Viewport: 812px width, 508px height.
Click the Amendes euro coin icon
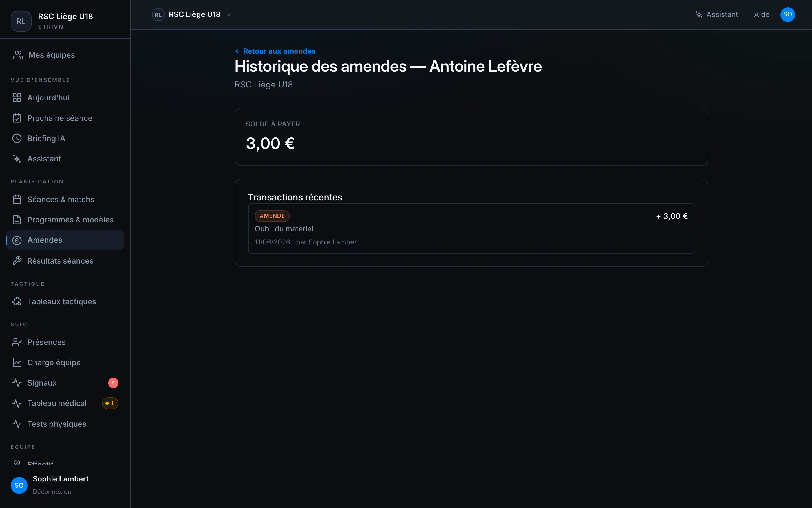click(x=17, y=240)
